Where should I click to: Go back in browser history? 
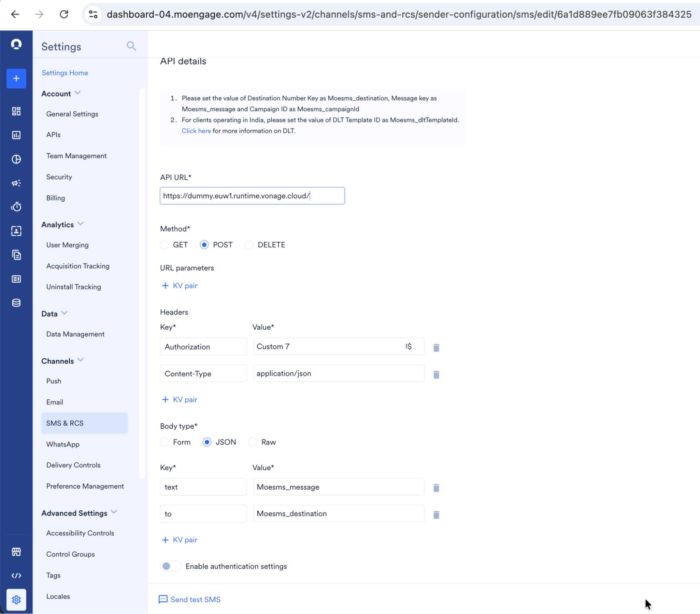coord(15,14)
